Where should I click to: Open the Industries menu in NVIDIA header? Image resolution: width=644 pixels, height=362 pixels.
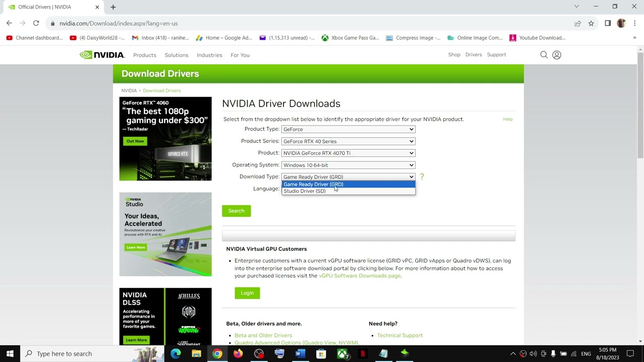[209, 55]
